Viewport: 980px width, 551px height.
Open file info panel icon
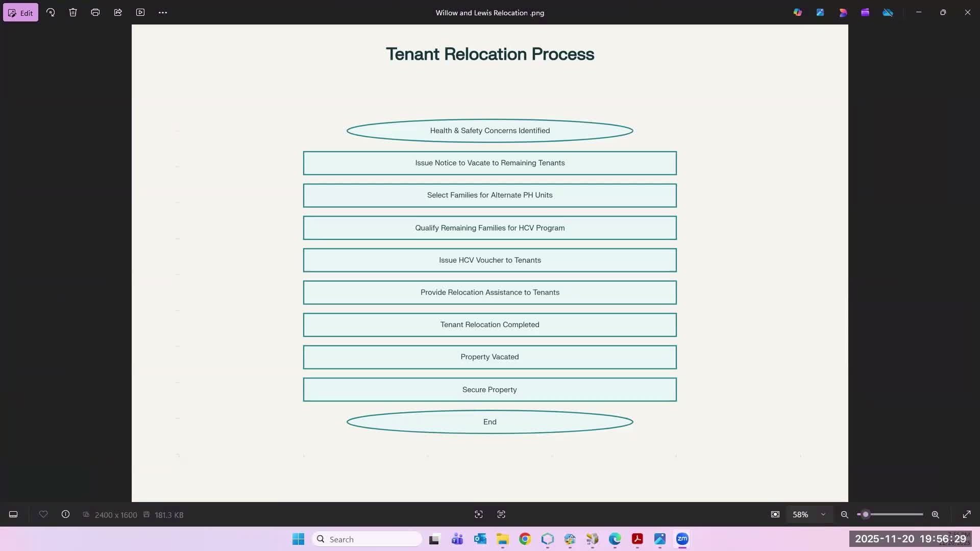tap(65, 515)
